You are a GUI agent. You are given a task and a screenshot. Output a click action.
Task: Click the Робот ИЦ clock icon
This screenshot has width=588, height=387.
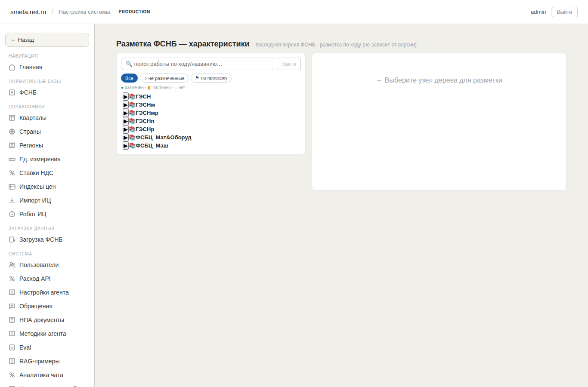pos(12,214)
